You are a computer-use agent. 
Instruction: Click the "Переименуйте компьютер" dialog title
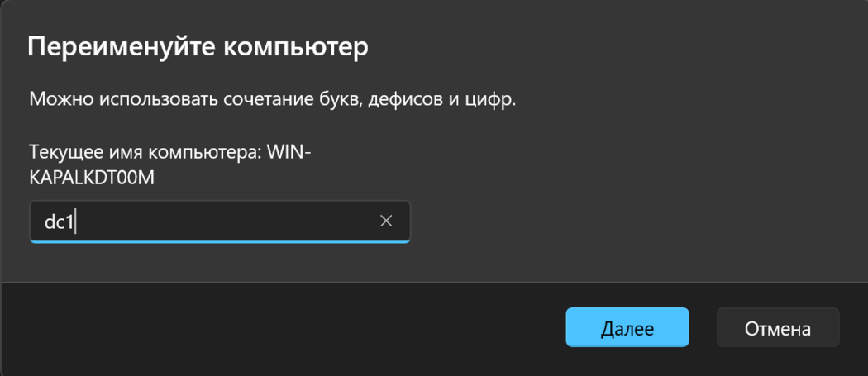tap(198, 46)
